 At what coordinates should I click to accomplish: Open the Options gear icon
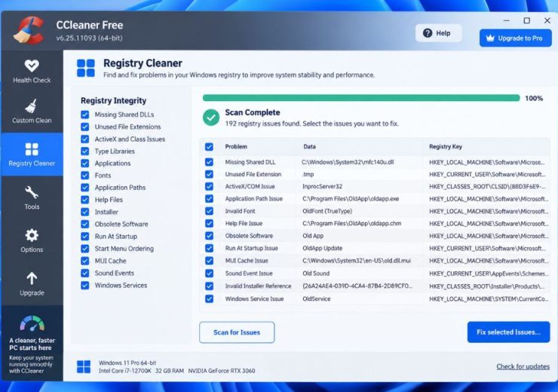(x=32, y=235)
